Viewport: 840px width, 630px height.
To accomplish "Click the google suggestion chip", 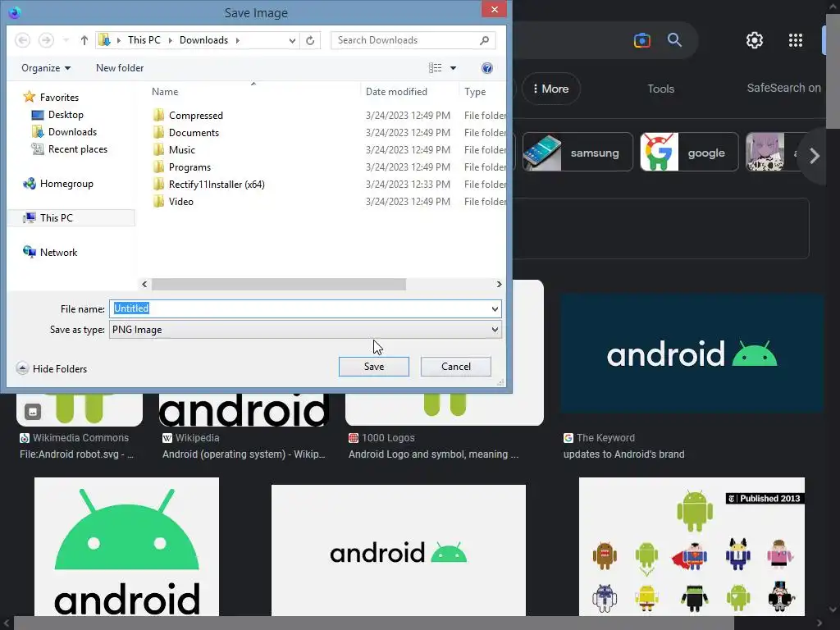I will tap(689, 152).
